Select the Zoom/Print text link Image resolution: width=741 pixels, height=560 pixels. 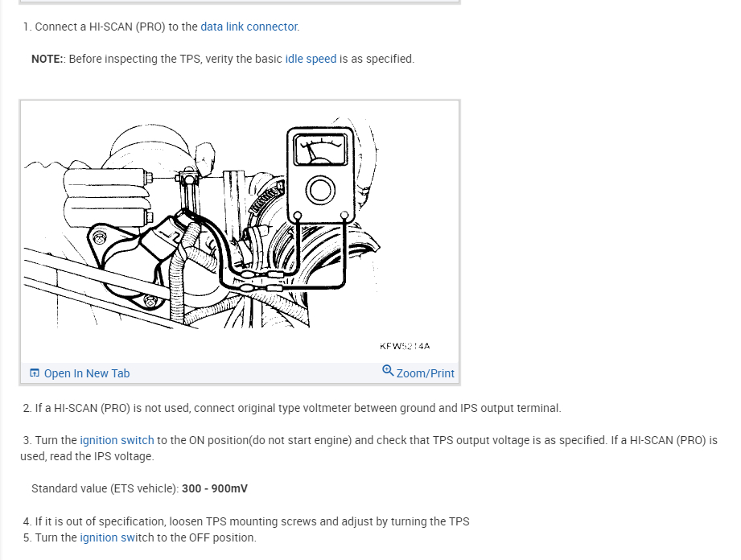click(426, 373)
